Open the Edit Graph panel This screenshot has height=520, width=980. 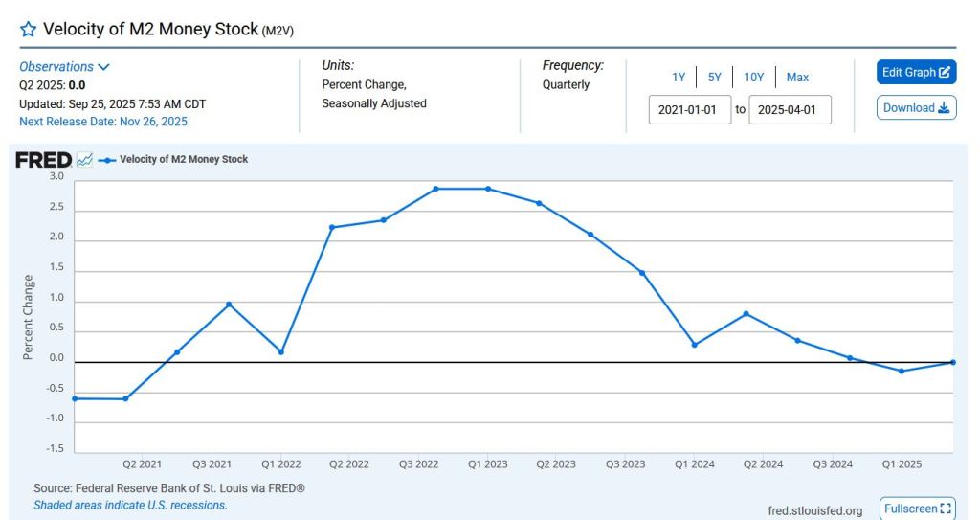916,72
